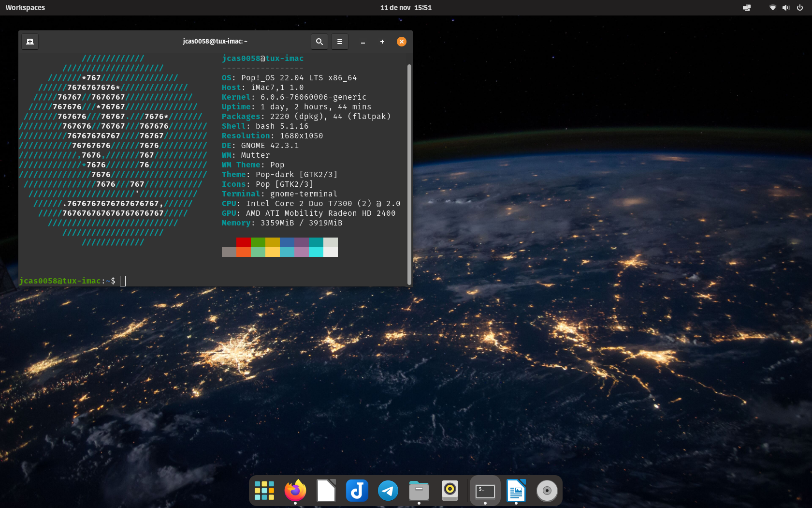
Task: Click the terminal vertical scrollbar
Action: click(409, 174)
